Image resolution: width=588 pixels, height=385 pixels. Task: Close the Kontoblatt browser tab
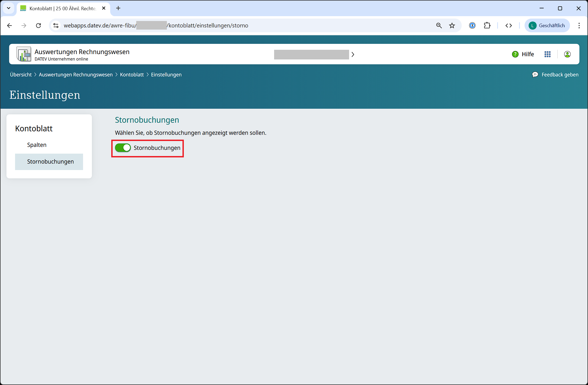pos(104,8)
